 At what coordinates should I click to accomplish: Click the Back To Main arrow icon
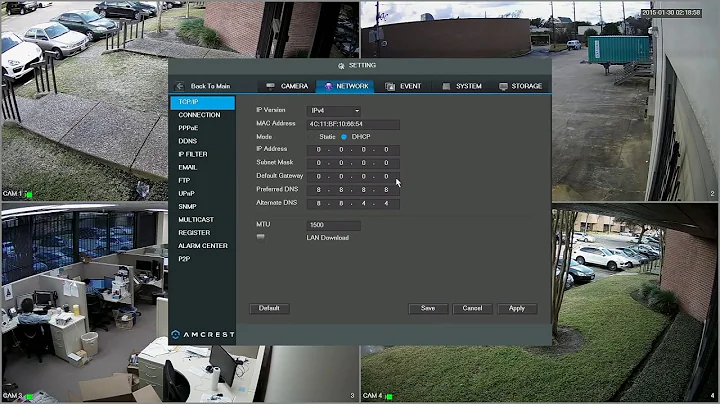point(180,86)
